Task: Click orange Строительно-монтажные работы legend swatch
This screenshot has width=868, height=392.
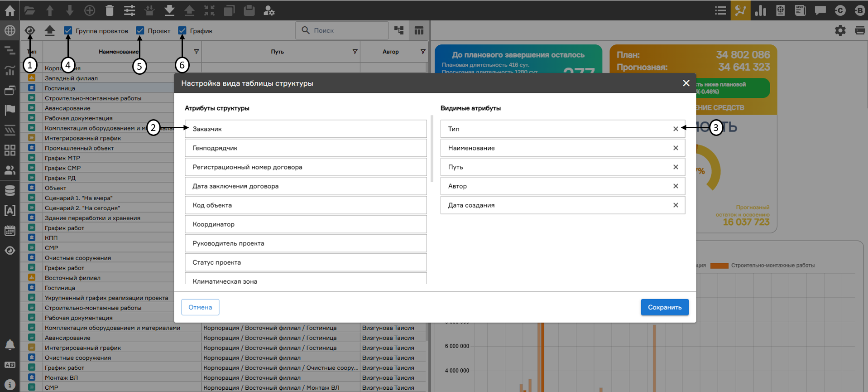Action: (719, 266)
